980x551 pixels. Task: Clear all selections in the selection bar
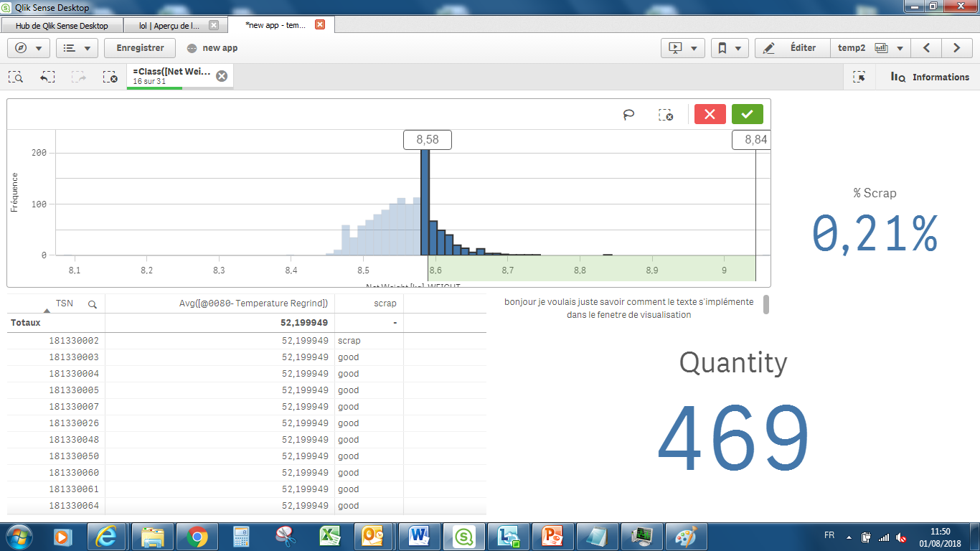point(110,77)
